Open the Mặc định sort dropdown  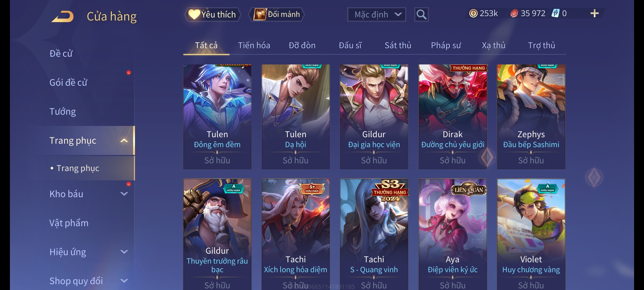pos(376,15)
